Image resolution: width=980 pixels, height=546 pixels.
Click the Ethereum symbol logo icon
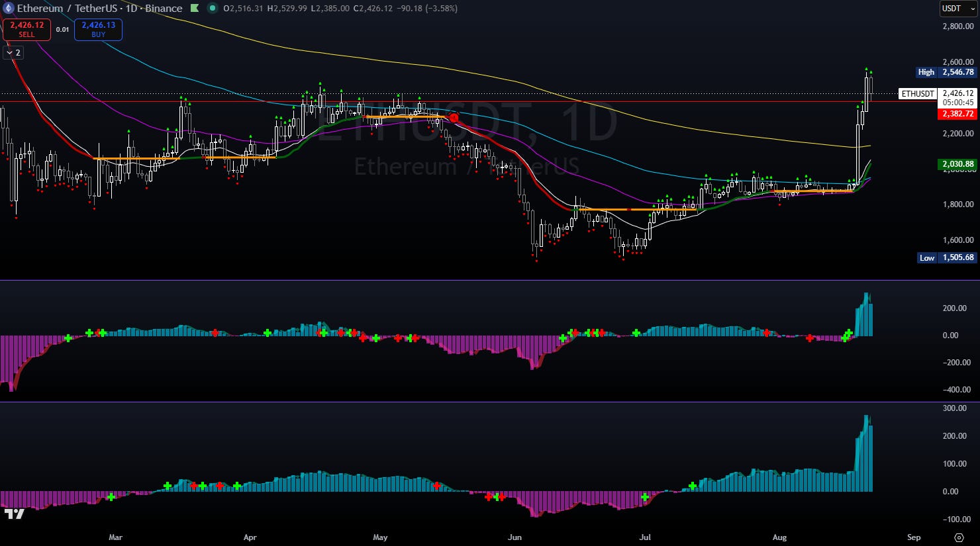tap(9, 9)
